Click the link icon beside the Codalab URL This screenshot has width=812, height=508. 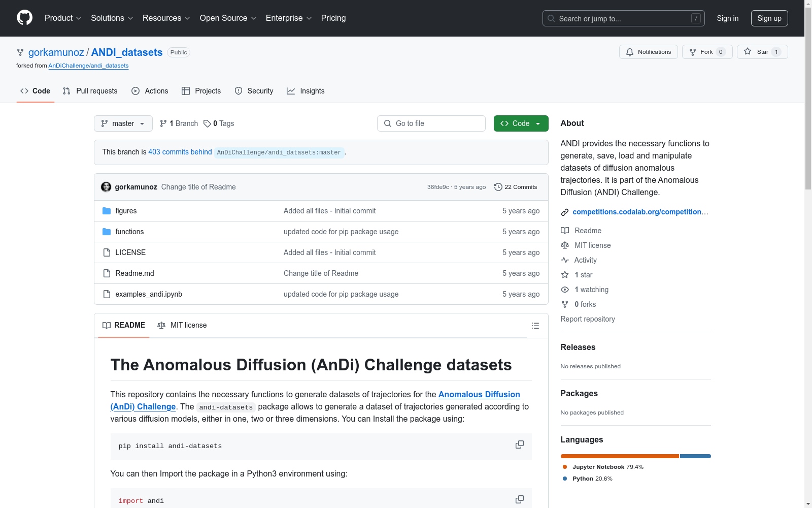pos(565,212)
